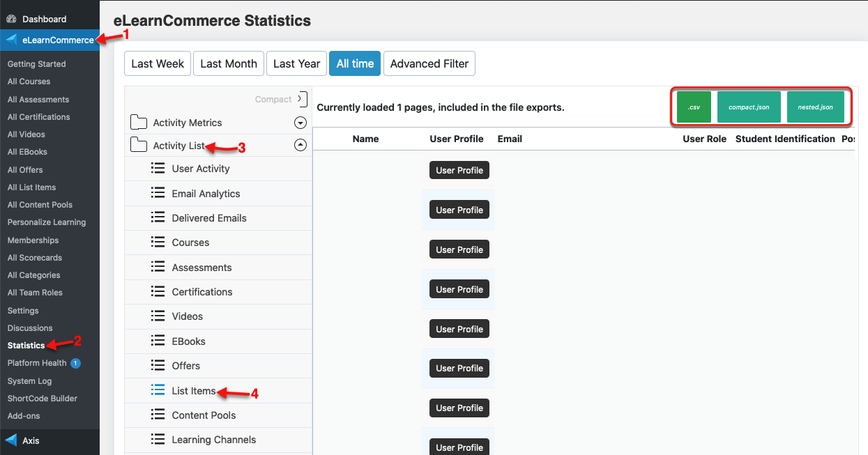Click the list icon beside Content Pools

point(158,415)
